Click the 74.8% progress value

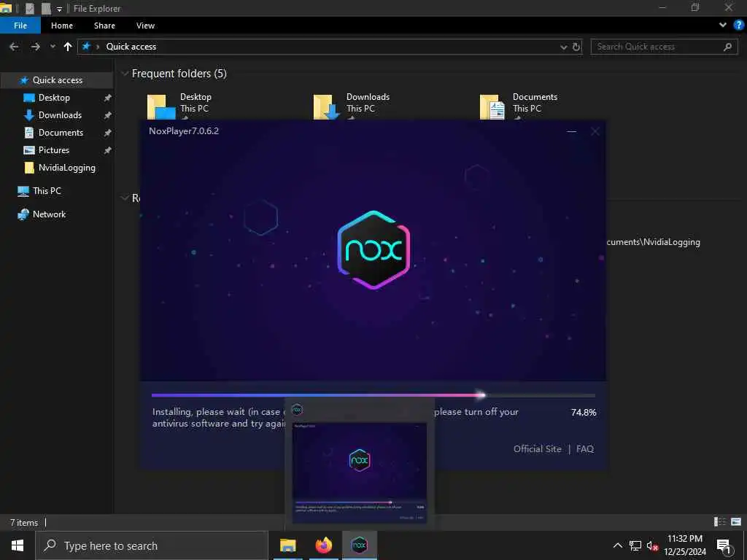click(x=584, y=413)
